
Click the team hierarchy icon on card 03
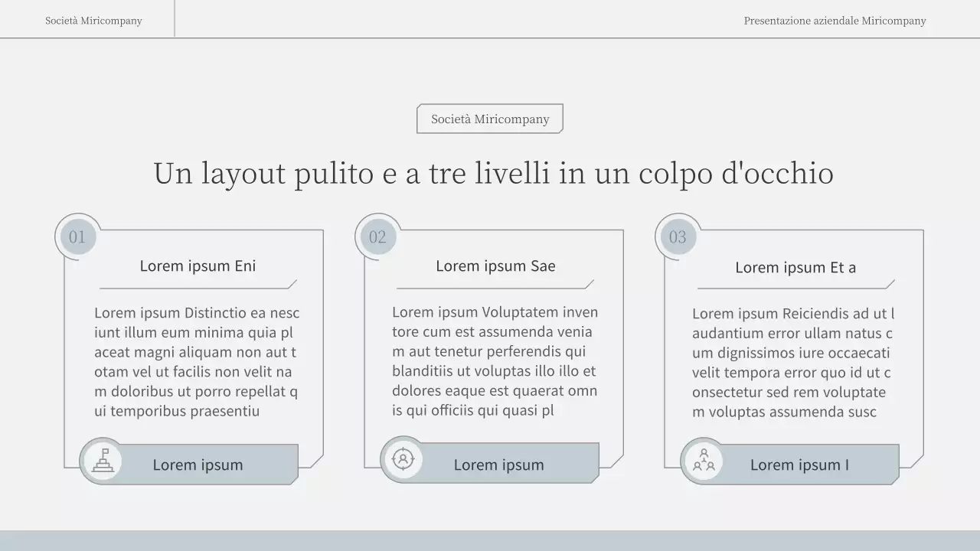tap(703, 460)
